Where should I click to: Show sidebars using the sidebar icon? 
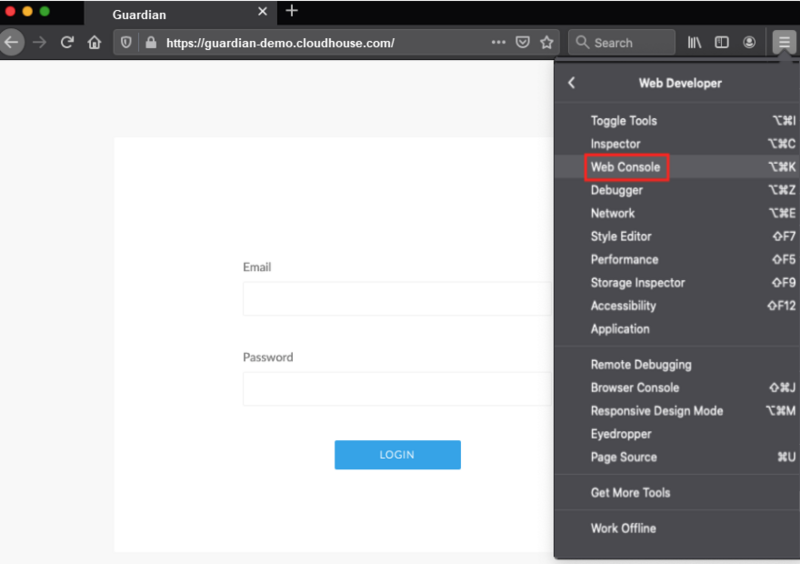721,42
